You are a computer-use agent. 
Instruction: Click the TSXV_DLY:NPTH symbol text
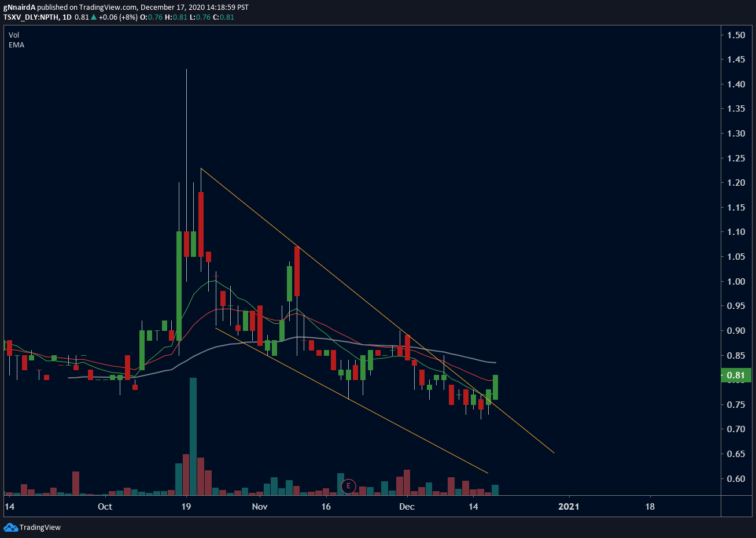coord(31,17)
